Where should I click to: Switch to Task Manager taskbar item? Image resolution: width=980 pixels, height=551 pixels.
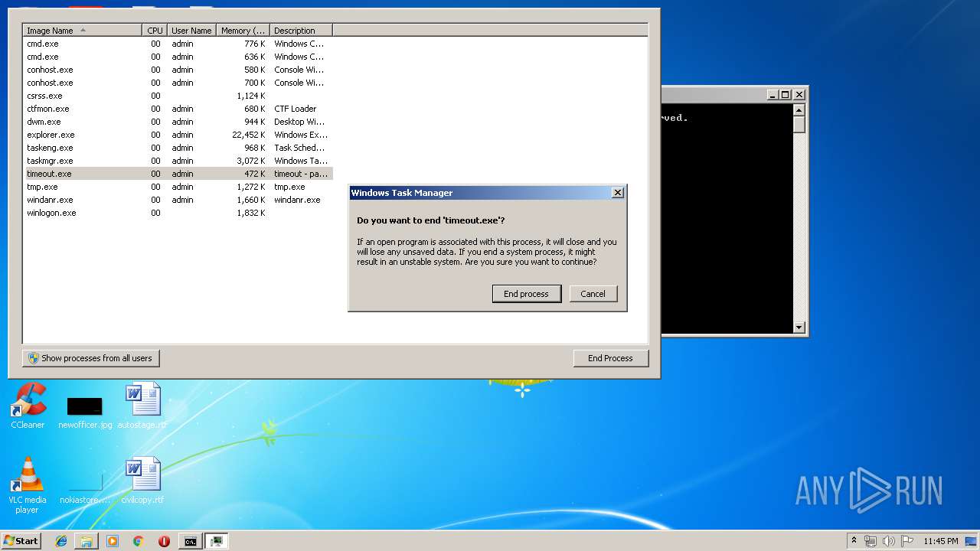click(x=217, y=541)
